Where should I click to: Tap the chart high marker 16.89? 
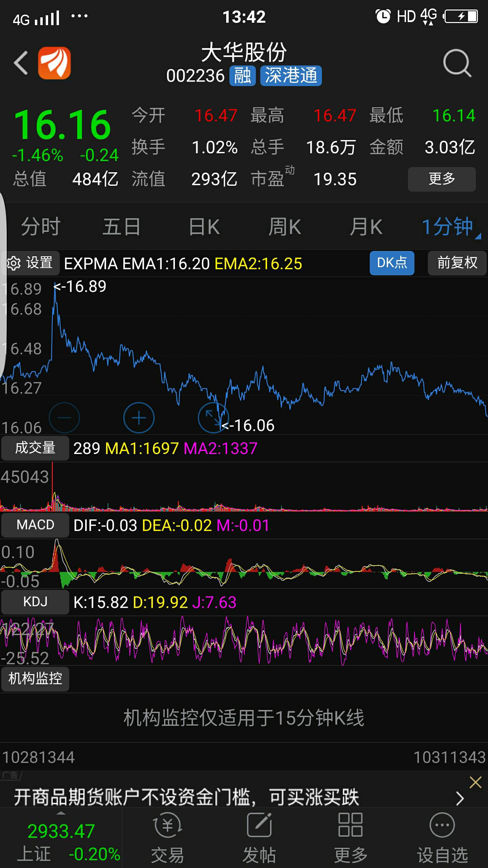click(80, 287)
